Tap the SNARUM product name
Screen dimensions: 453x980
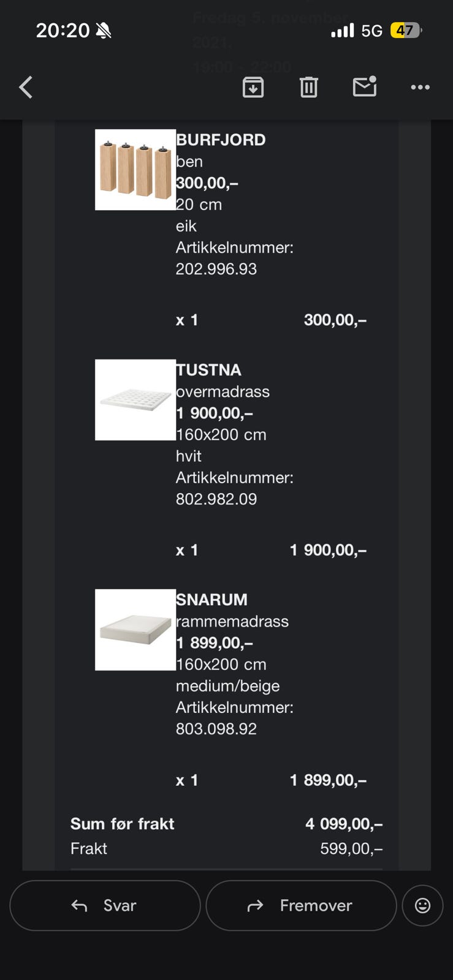click(211, 600)
